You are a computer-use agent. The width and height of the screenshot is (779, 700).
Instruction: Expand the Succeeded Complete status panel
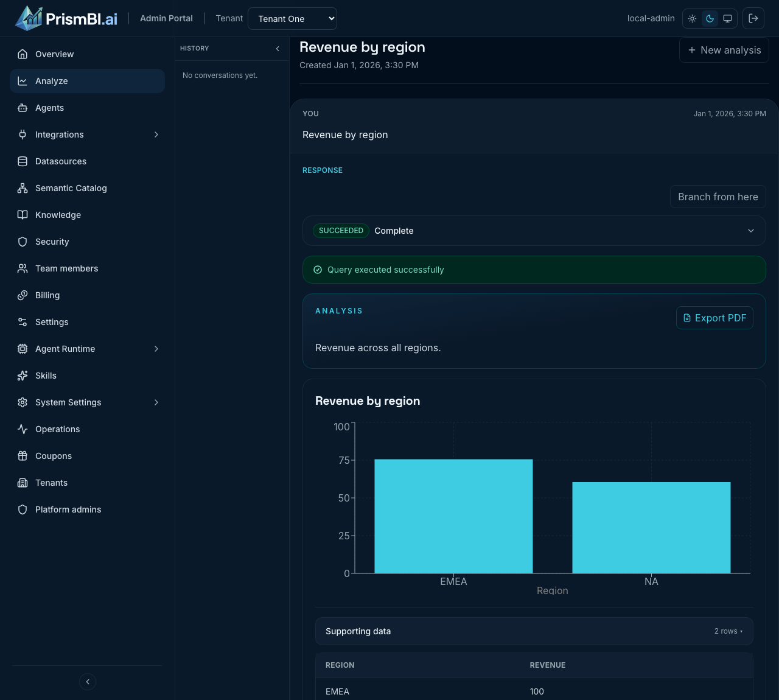point(534,231)
